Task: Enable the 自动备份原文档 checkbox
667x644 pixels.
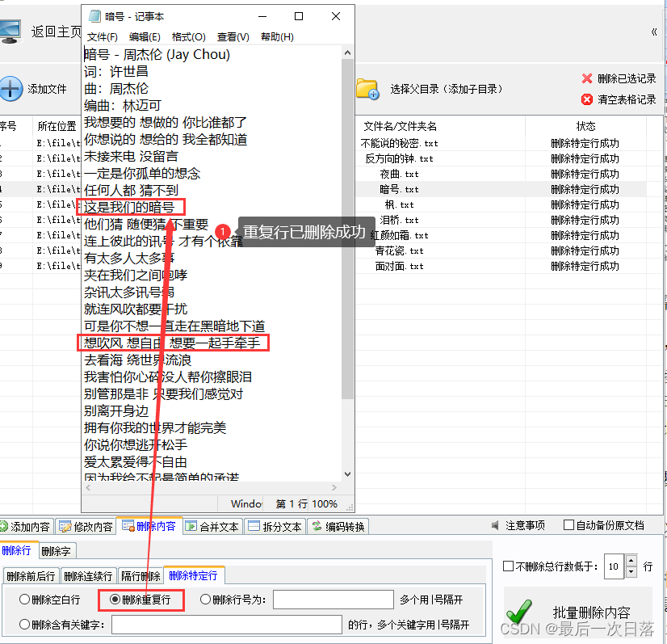Action: pos(568,525)
